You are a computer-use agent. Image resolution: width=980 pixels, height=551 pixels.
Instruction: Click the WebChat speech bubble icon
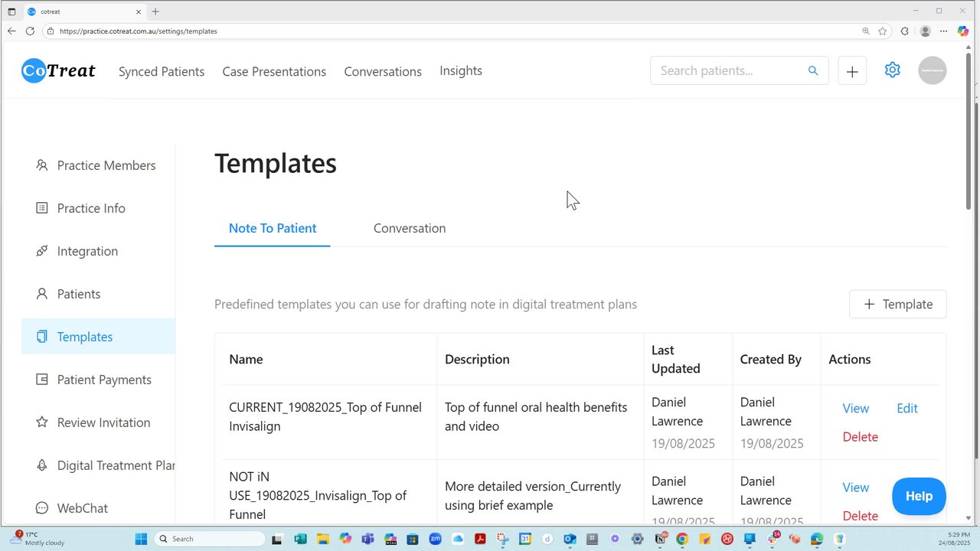(x=42, y=508)
